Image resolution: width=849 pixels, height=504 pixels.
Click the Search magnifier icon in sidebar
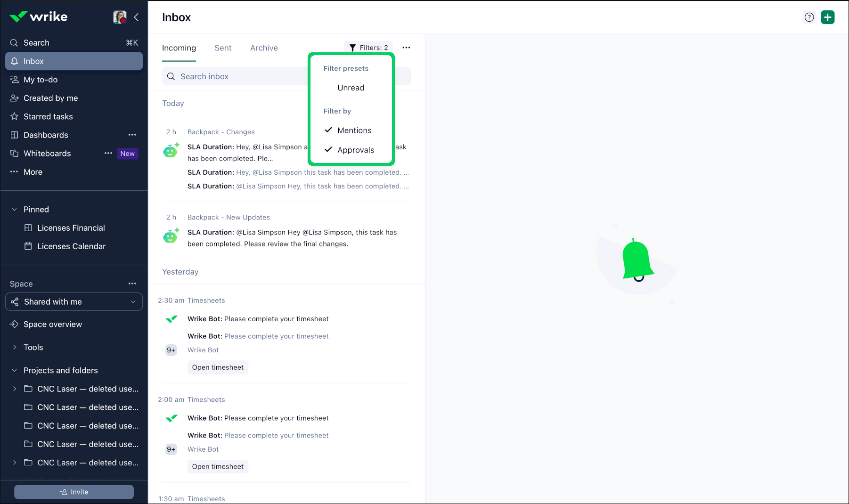14,43
